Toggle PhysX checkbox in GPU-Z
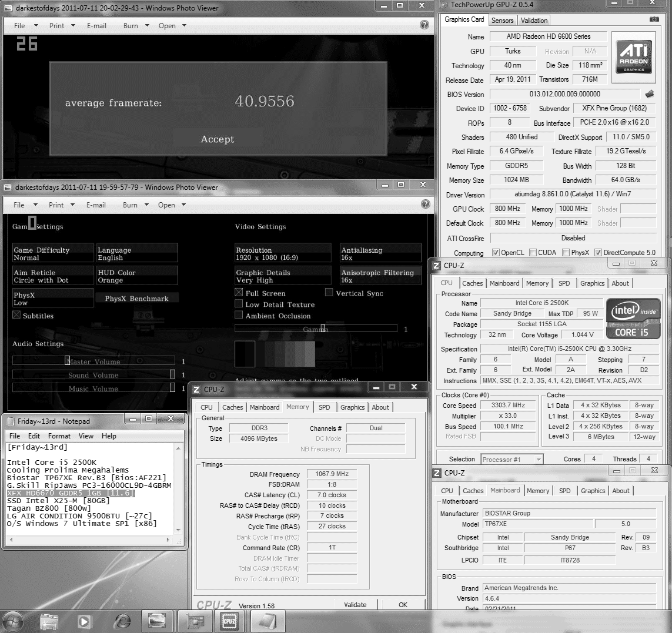 click(566, 252)
